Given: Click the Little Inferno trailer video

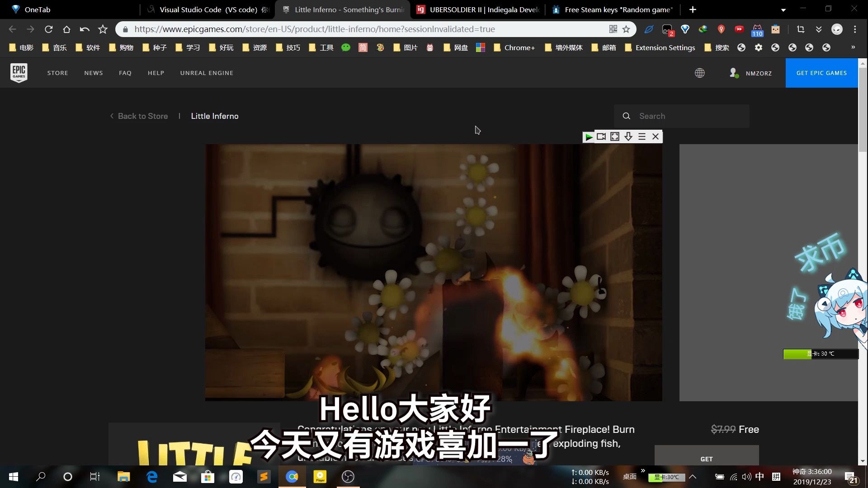Looking at the screenshot, I should [434, 272].
